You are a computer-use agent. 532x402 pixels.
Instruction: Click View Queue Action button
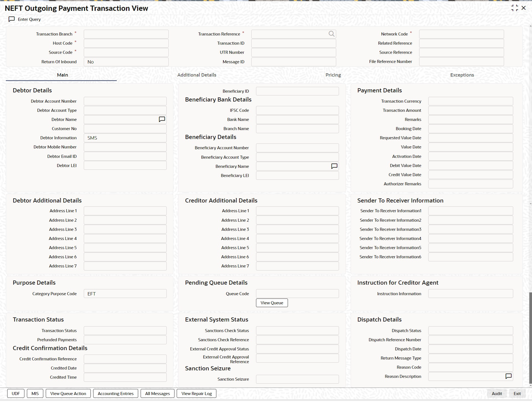[x=68, y=393]
